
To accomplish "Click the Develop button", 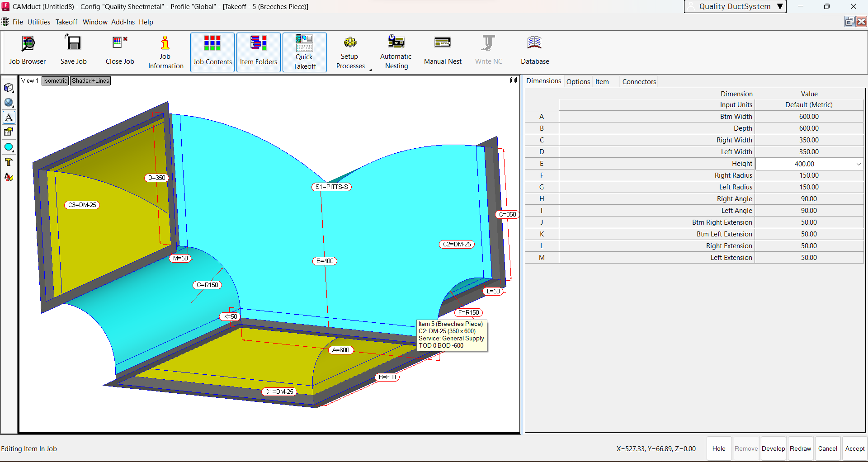I will click(773, 448).
